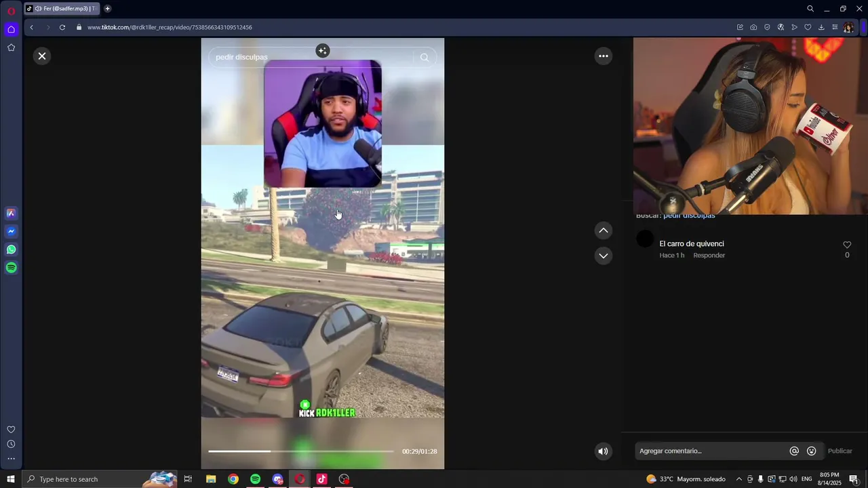
Task: Insert a mention with the @ icon
Action: [x=794, y=451]
